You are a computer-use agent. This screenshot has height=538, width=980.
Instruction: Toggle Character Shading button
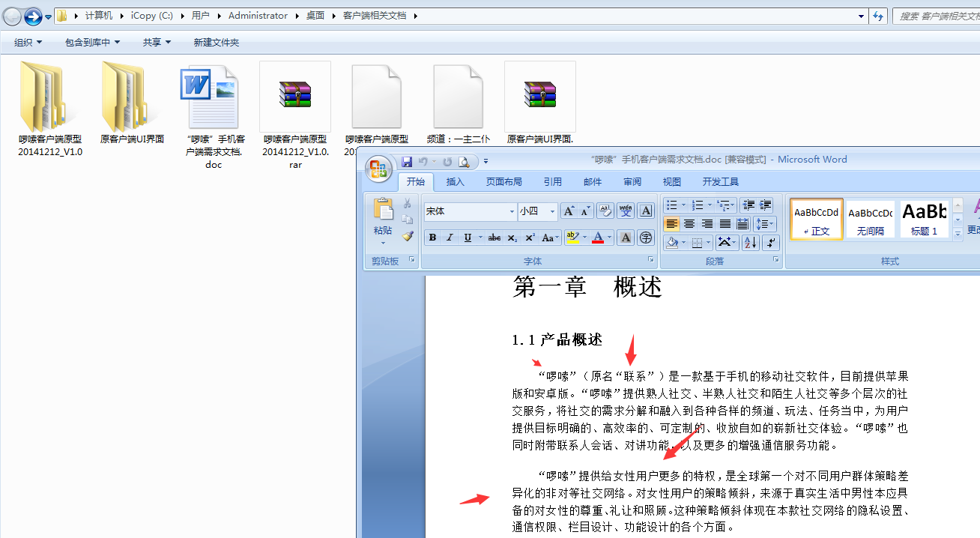click(625, 238)
